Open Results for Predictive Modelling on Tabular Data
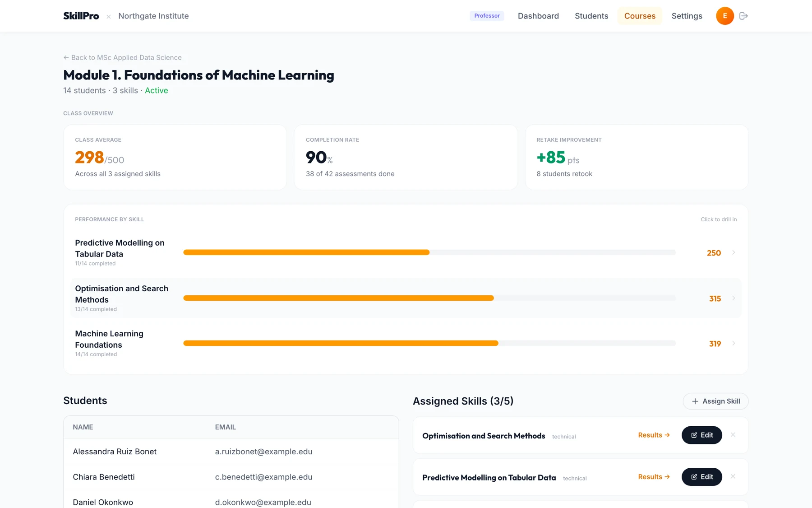 654,477
